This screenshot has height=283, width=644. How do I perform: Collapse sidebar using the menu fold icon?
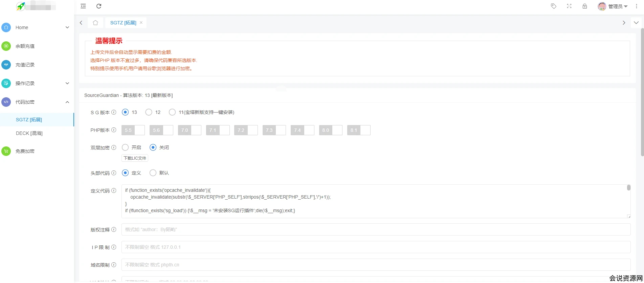pyautogui.click(x=83, y=6)
